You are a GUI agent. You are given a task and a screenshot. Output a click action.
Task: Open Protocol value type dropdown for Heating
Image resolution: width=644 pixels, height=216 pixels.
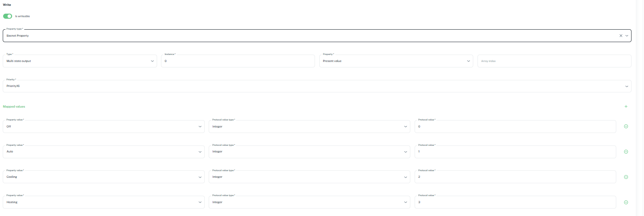[309, 202]
